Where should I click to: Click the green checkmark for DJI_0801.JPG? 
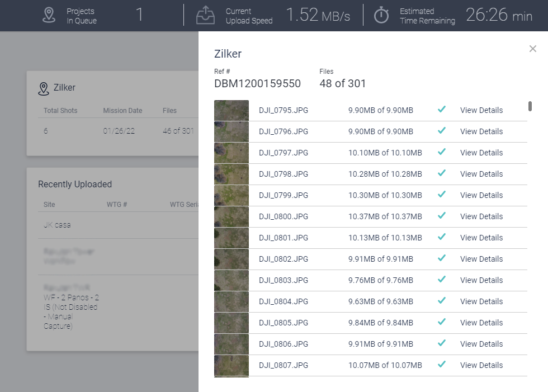[x=442, y=237]
